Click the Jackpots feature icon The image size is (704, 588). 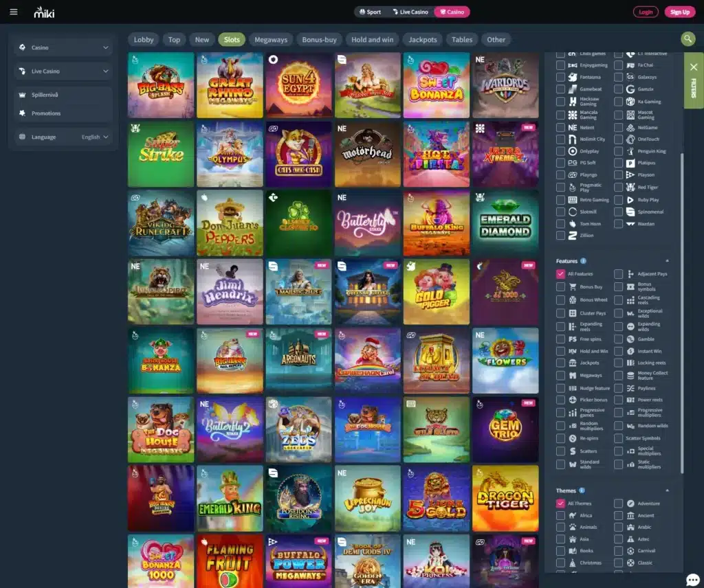coord(573,363)
